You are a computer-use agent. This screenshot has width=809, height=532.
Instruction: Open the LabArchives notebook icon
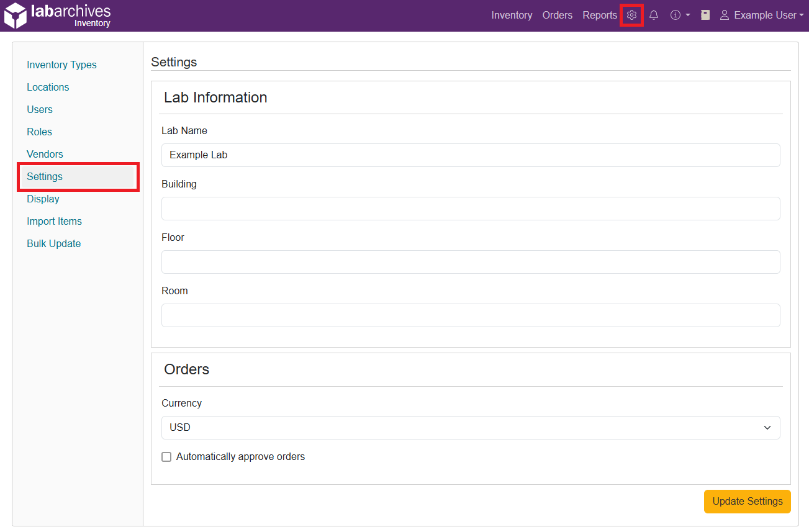[705, 15]
